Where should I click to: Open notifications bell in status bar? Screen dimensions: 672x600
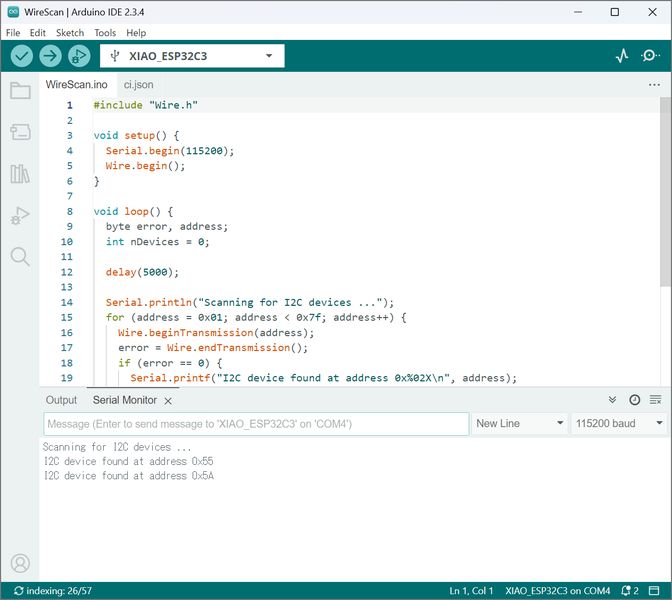coord(630,591)
